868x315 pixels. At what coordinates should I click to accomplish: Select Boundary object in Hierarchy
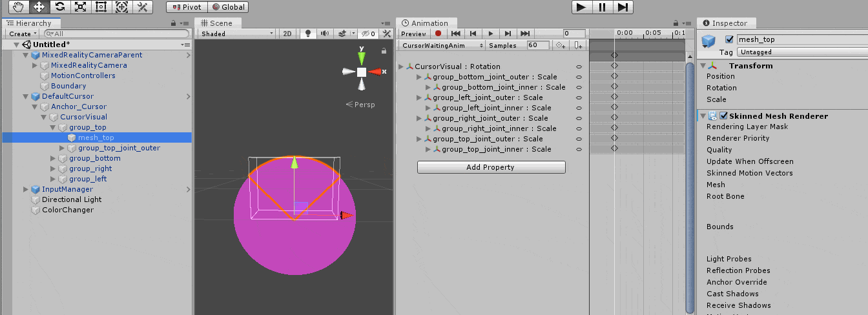pyautogui.click(x=68, y=86)
